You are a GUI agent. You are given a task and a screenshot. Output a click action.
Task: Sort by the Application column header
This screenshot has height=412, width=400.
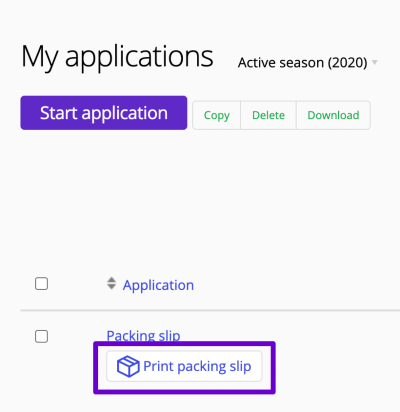click(158, 285)
